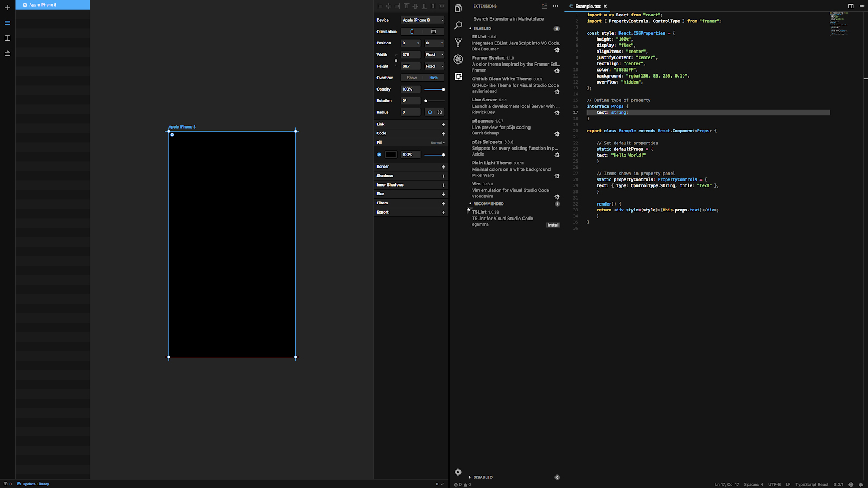
Task: Adjust the Opacity slider
Action: tap(435, 89)
